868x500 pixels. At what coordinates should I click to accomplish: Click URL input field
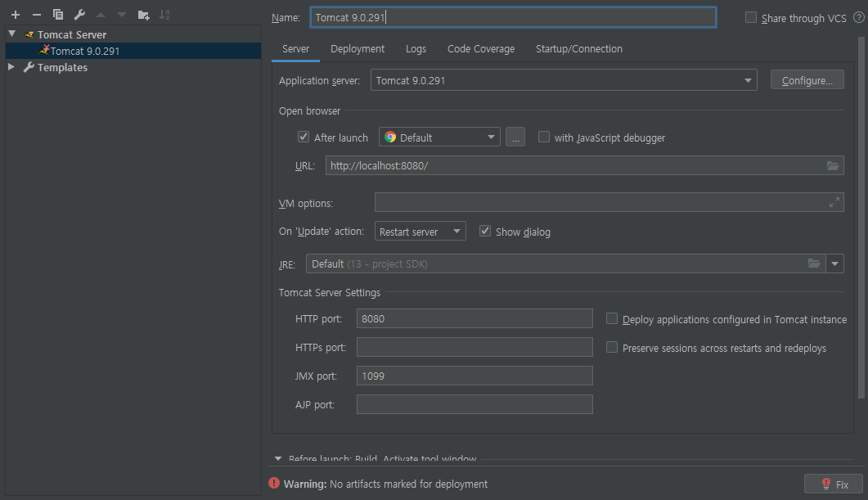pyautogui.click(x=585, y=165)
